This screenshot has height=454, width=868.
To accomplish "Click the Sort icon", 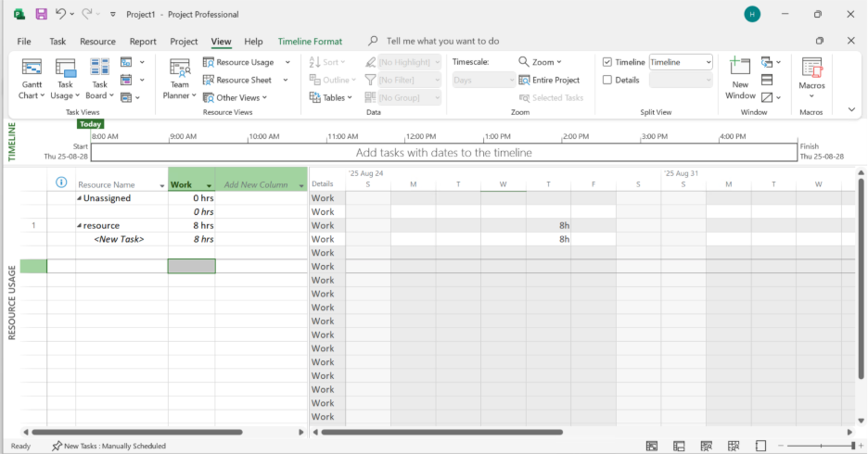I will [315, 62].
